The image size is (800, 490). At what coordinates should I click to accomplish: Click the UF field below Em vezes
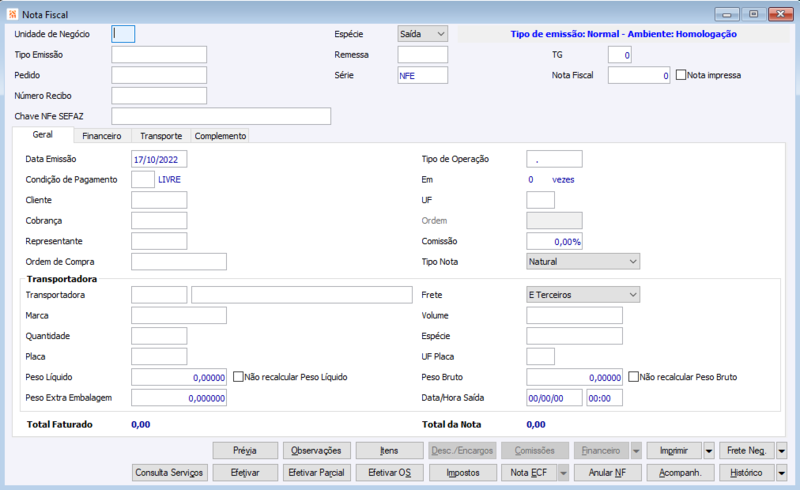[541, 200]
